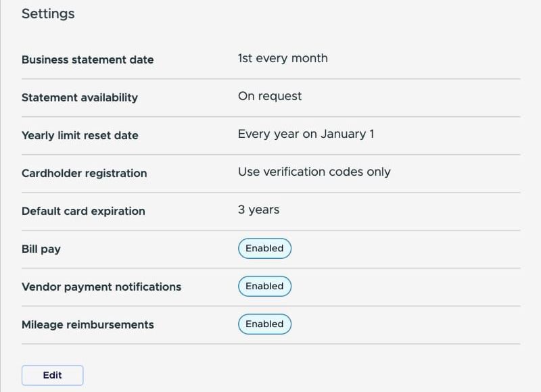The height and width of the screenshot is (392, 541).
Task: Select the Vendor payment notifications Enabled badge
Action: (264, 286)
